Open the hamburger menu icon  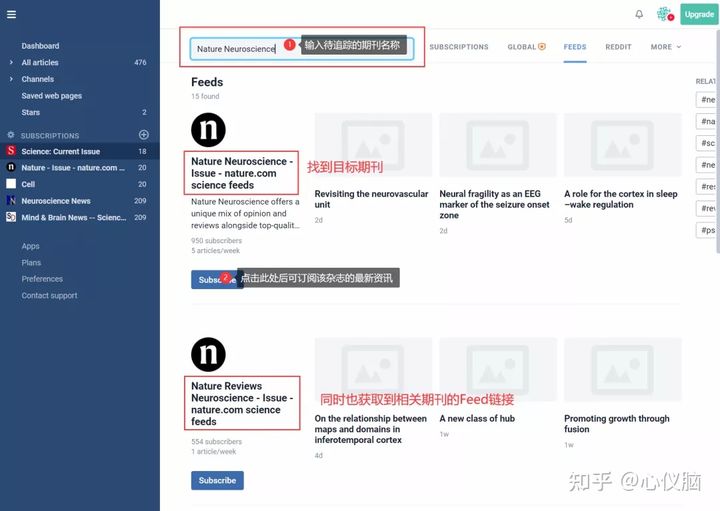coord(11,15)
